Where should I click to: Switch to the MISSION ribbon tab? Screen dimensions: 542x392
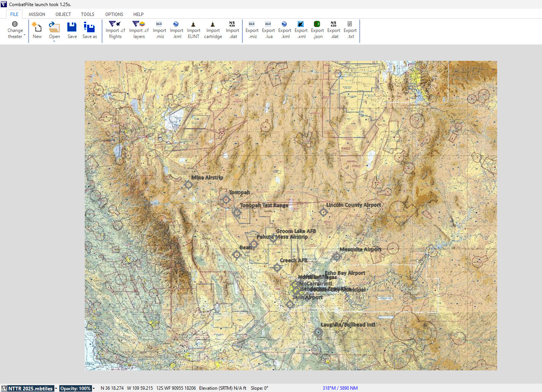click(37, 14)
